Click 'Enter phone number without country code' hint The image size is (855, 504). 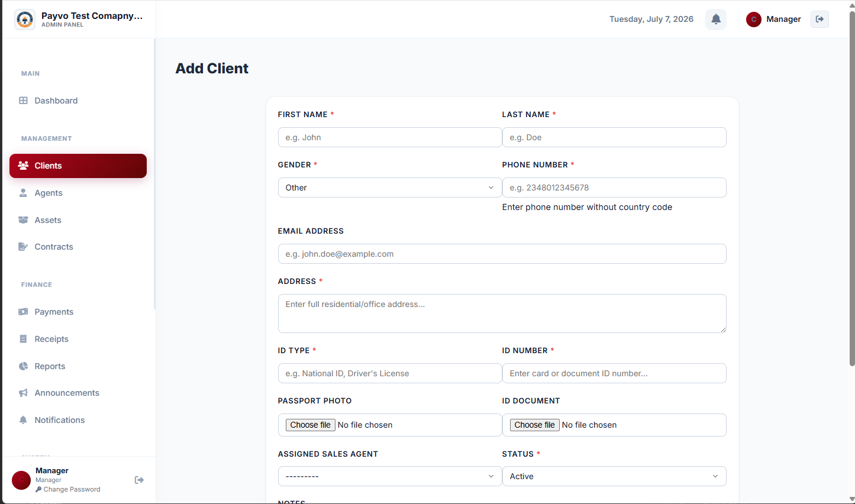(x=587, y=207)
